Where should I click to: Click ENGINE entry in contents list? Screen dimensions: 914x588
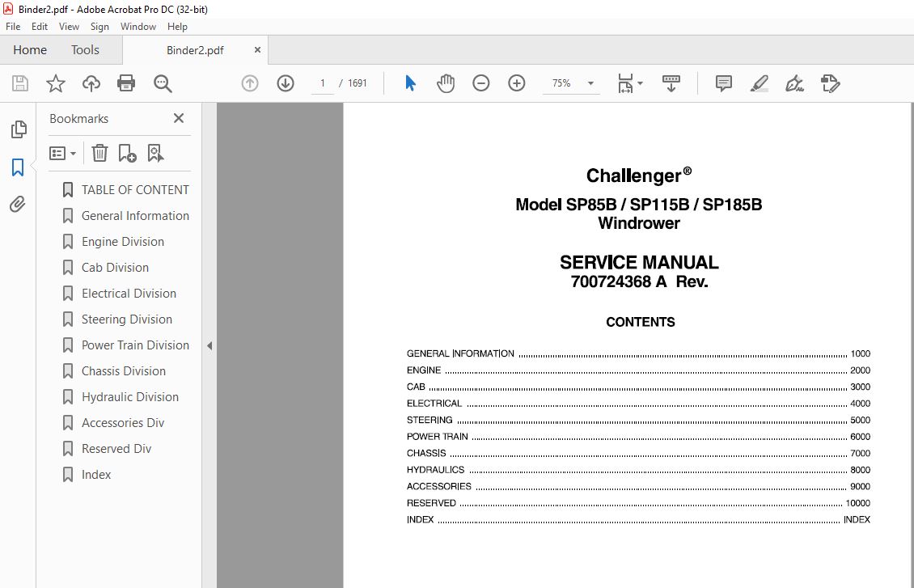click(638, 370)
